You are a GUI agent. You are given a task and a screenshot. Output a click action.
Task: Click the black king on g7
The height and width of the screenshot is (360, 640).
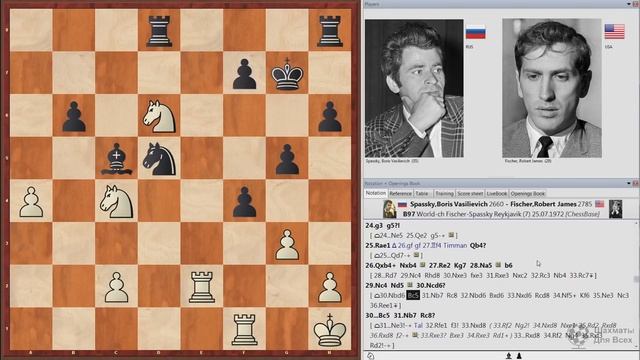(x=287, y=73)
